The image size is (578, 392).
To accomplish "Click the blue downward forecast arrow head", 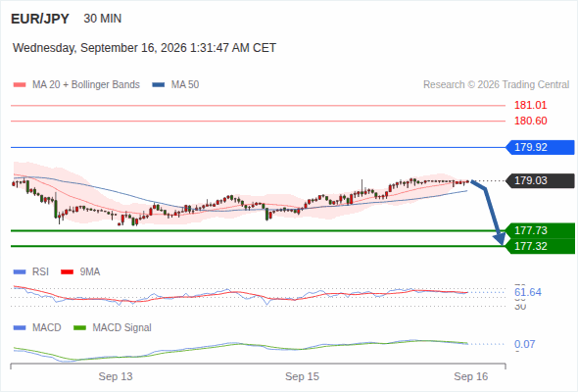I will (500, 238).
